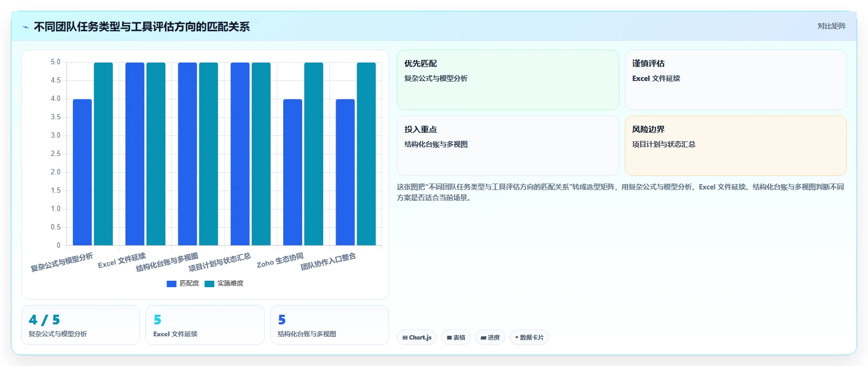Viewport: 868px width, 366px height.
Task: Click the Chart.js tag
Action: tap(417, 337)
